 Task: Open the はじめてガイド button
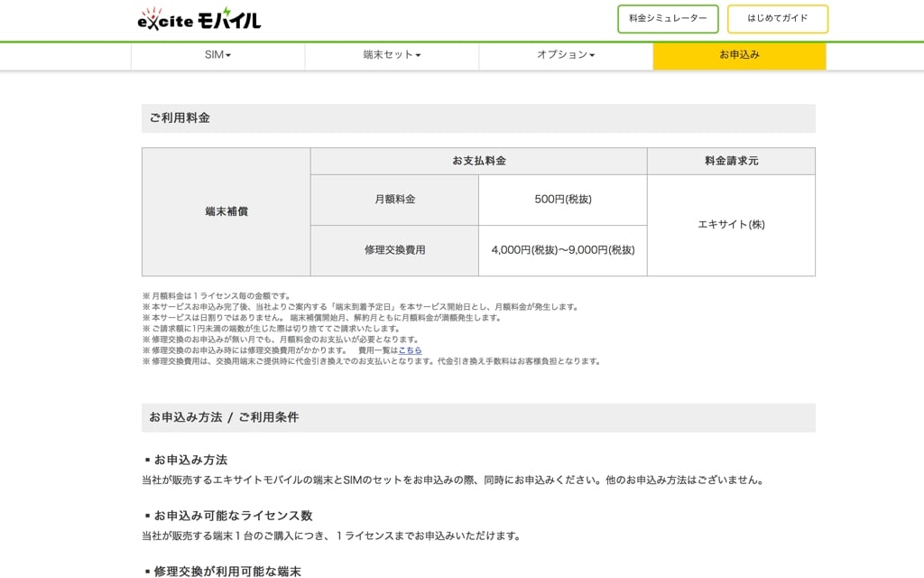tap(777, 19)
